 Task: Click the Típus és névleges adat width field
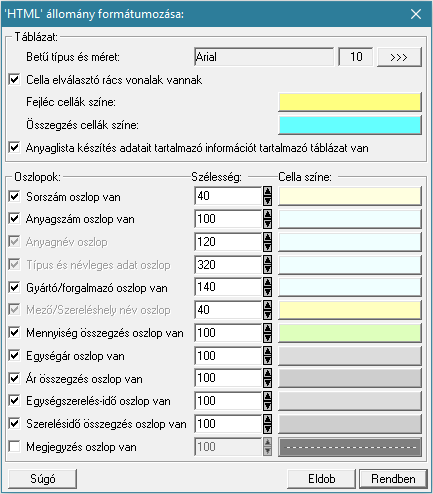228,265
